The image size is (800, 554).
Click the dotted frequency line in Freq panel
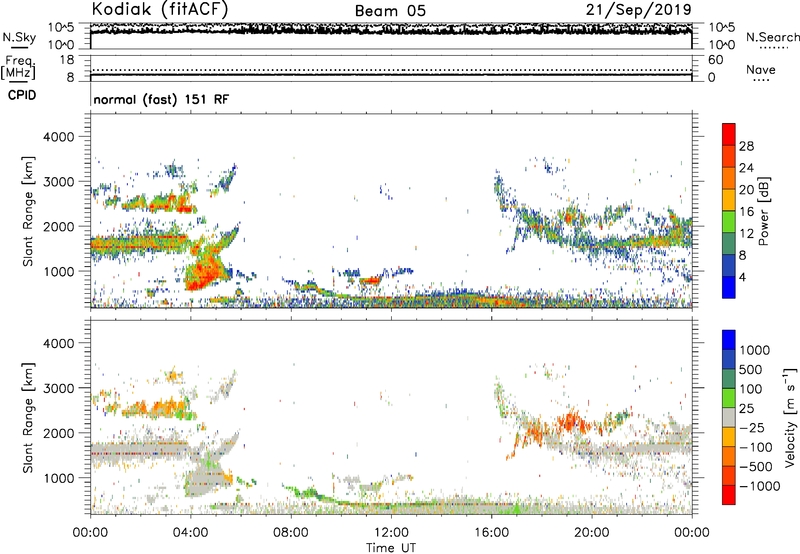coord(391,70)
